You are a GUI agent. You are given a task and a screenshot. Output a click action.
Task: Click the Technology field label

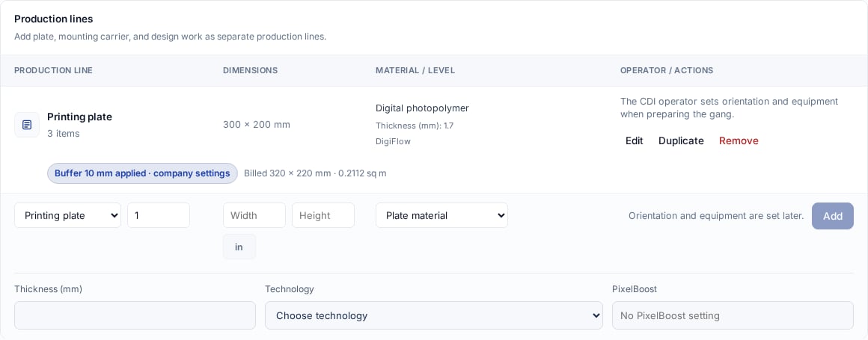click(290, 289)
